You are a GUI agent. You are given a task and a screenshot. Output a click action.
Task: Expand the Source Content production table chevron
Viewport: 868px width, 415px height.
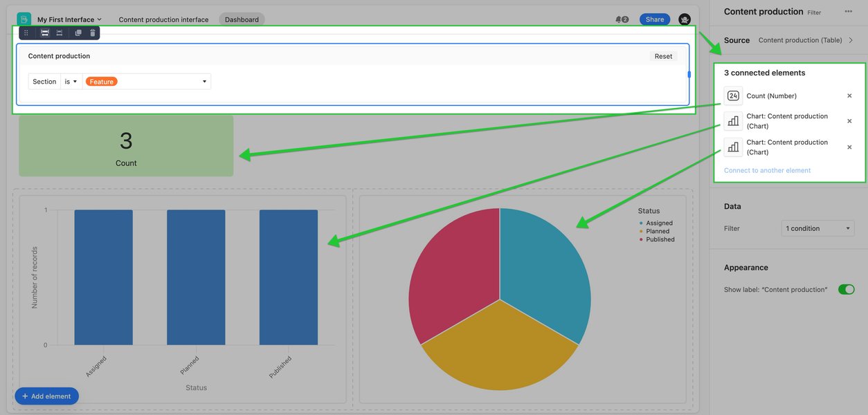click(851, 40)
